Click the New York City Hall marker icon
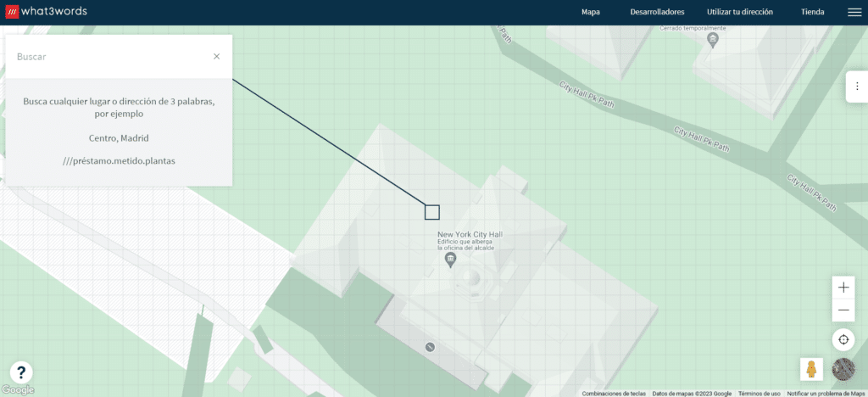868x397 pixels. pos(451,260)
